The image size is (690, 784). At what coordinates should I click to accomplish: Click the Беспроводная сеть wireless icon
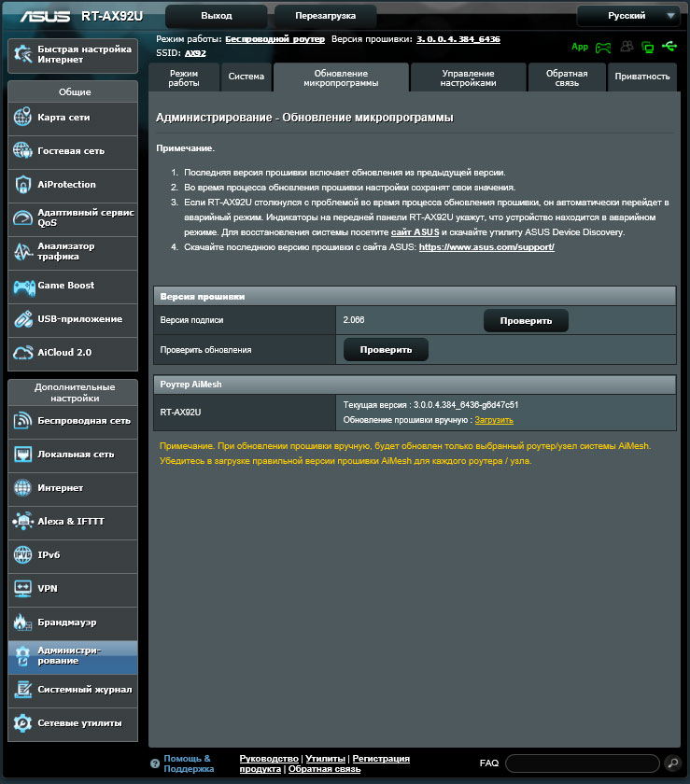tap(23, 421)
